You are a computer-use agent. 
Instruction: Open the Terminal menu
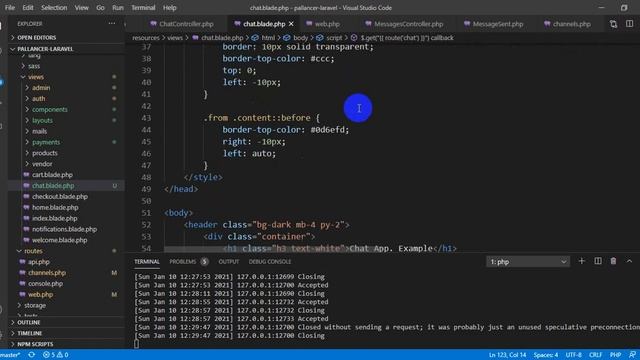143,8
